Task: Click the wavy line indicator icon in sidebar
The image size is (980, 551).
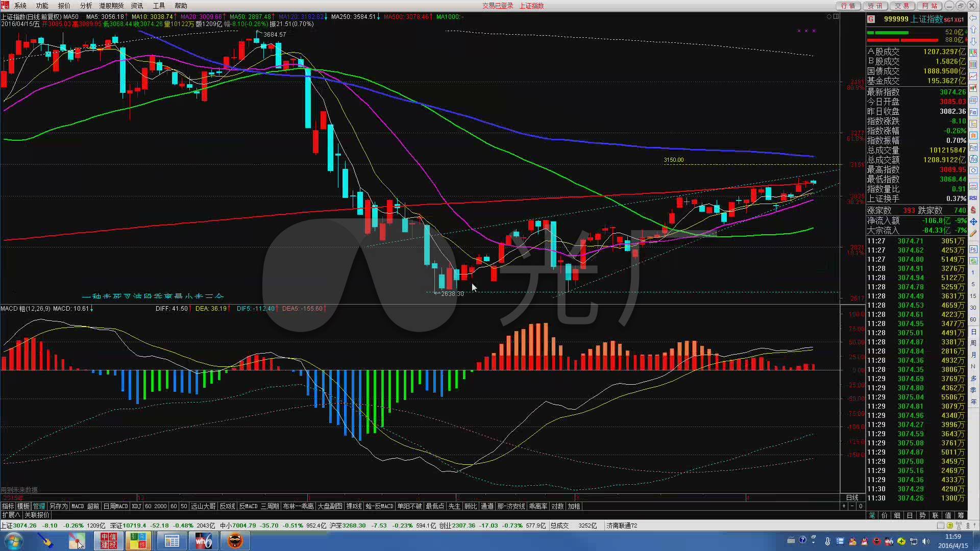Action: pyautogui.click(x=973, y=186)
